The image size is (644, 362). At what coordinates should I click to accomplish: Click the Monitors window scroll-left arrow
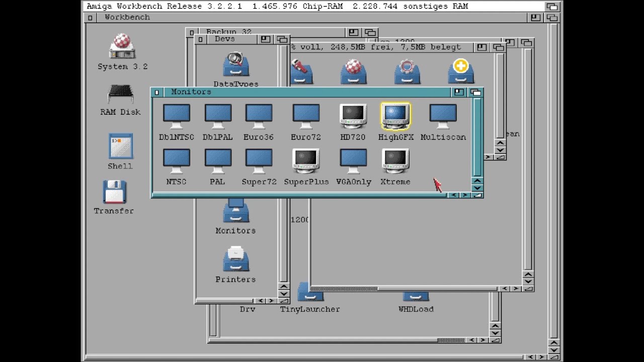click(453, 195)
